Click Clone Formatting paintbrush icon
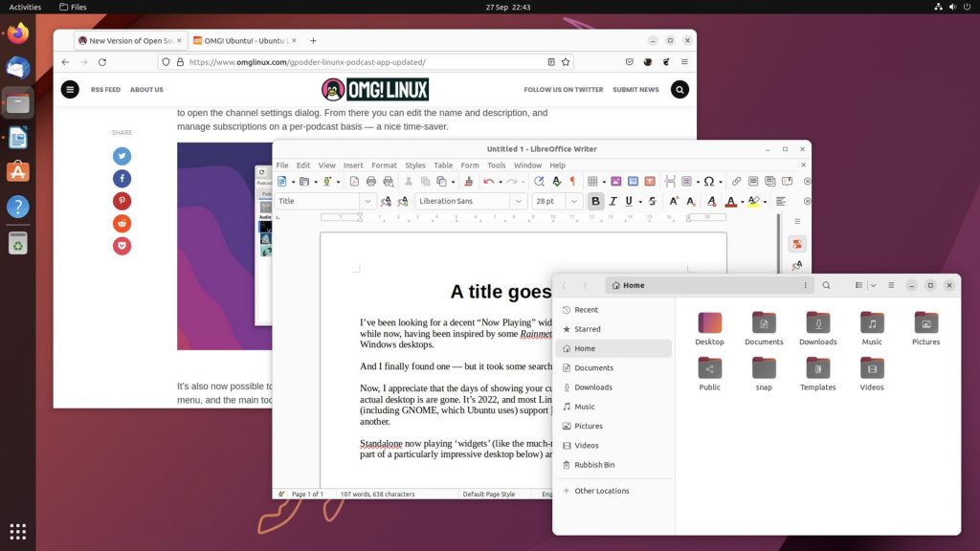 pyautogui.click(x=468, y=182)
